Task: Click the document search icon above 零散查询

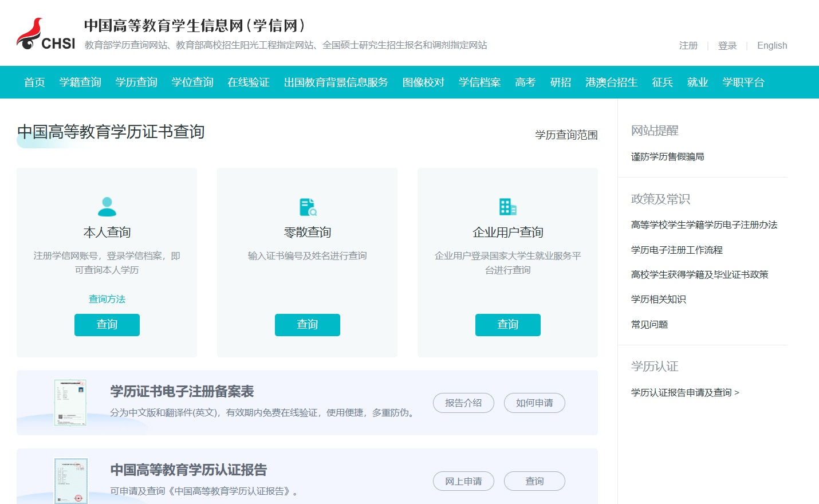Action: coord(308,207)
